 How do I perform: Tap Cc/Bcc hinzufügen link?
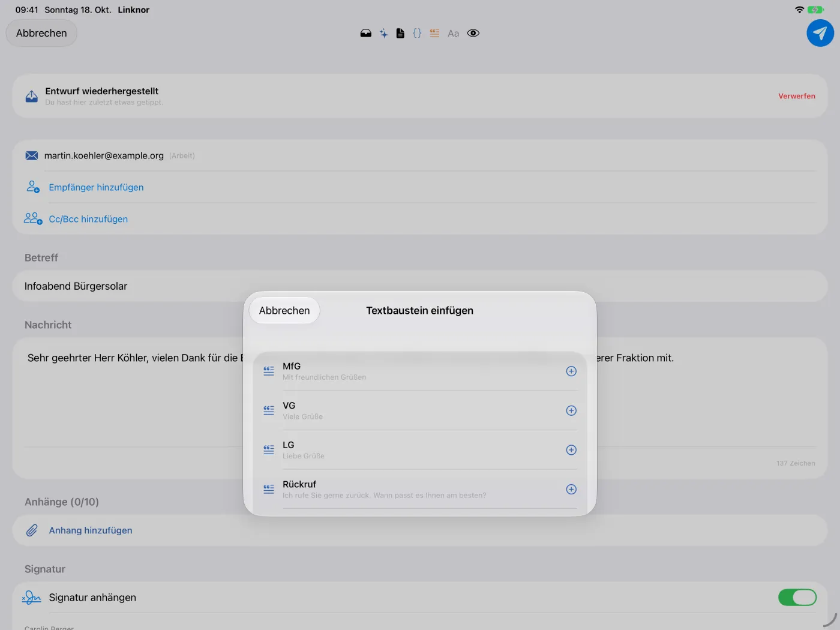[x=88, y=219]
